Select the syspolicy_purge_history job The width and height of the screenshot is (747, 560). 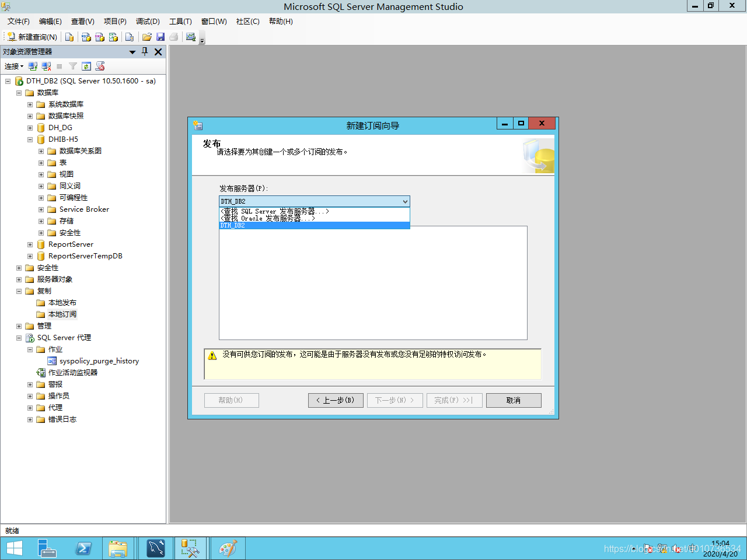coord(99,361)
